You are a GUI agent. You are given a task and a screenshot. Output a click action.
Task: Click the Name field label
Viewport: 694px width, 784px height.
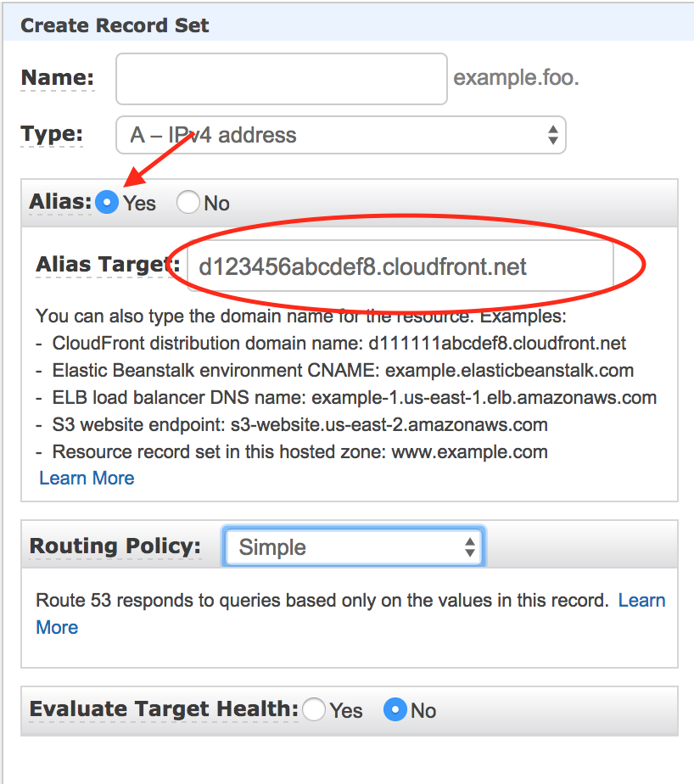tap(58, 77)
